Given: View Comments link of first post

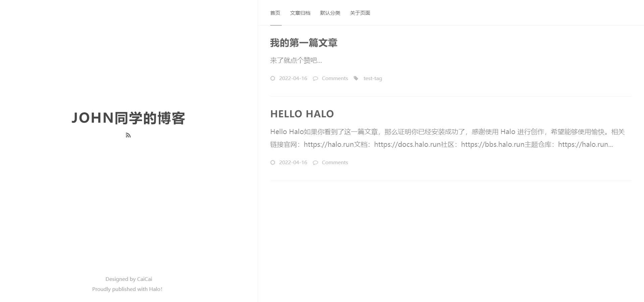Looking at the screenshot, I should [335, 78].
